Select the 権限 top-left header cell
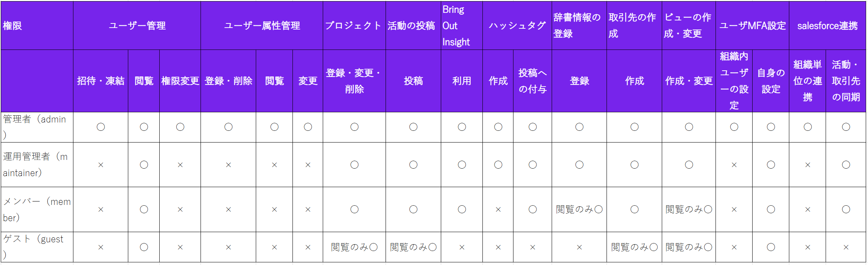Image resolution: width=868 pixels, height=265 pixels. (37, 26)
